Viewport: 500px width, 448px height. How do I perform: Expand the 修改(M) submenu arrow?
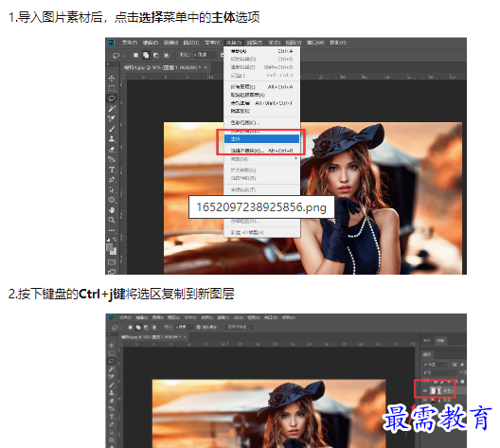pyautogui.click(x=295, y=158)
